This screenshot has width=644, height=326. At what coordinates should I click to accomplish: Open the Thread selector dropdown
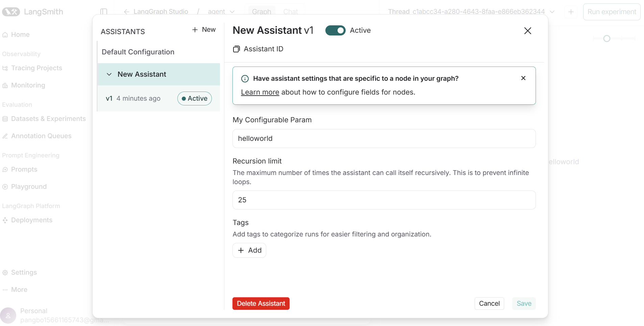tap(552, 12)
